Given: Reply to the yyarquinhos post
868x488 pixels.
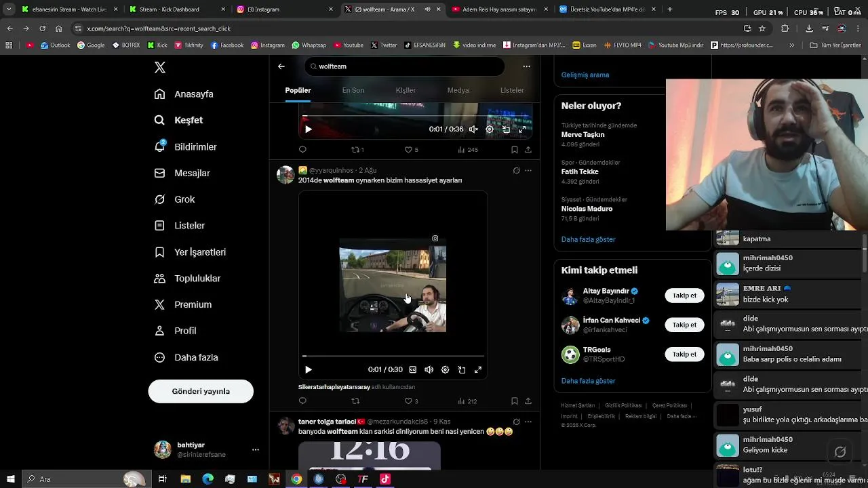Looking at the screenshot, I should (x=302, y=401).
